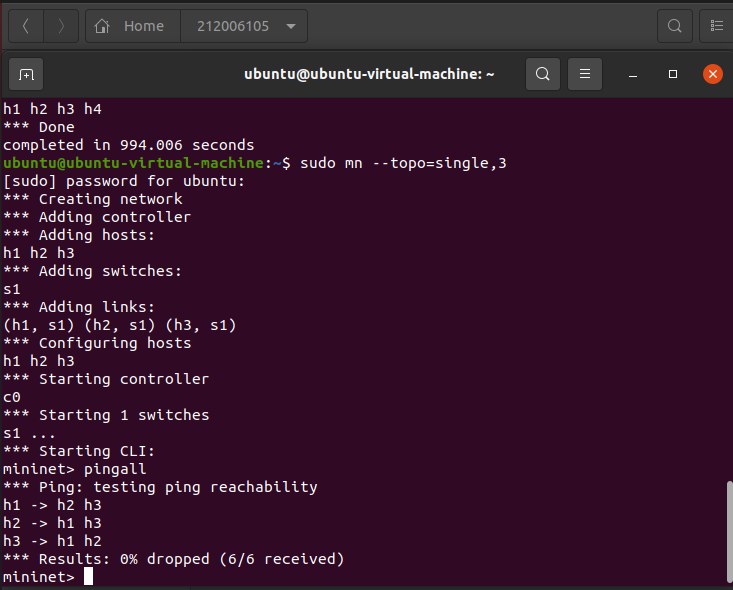The width and height of the screenshot is (733, 590).
Task: Toggle list view in file manager
Action: tap(716, 26)
